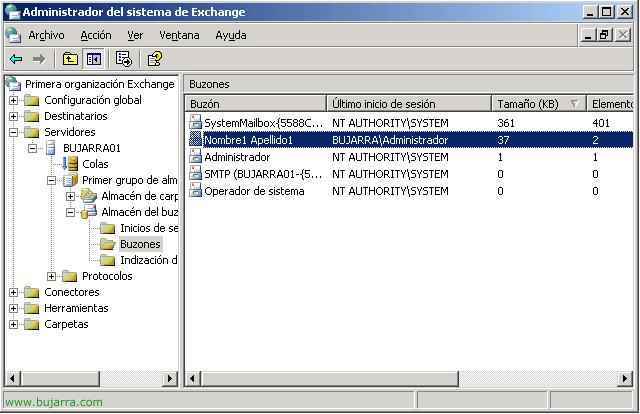640x414 pixels.
Task: Expand the Almacén de carpetas node
Action: 70,196
